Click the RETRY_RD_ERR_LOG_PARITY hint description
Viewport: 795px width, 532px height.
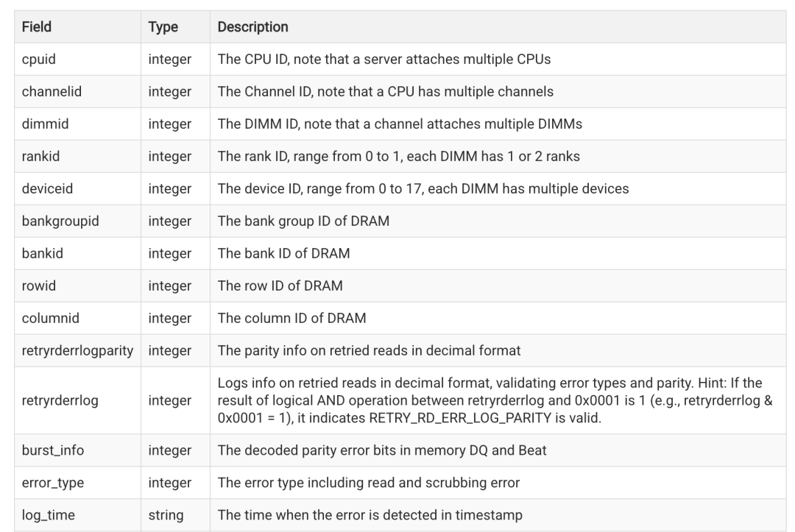[495, 400]
